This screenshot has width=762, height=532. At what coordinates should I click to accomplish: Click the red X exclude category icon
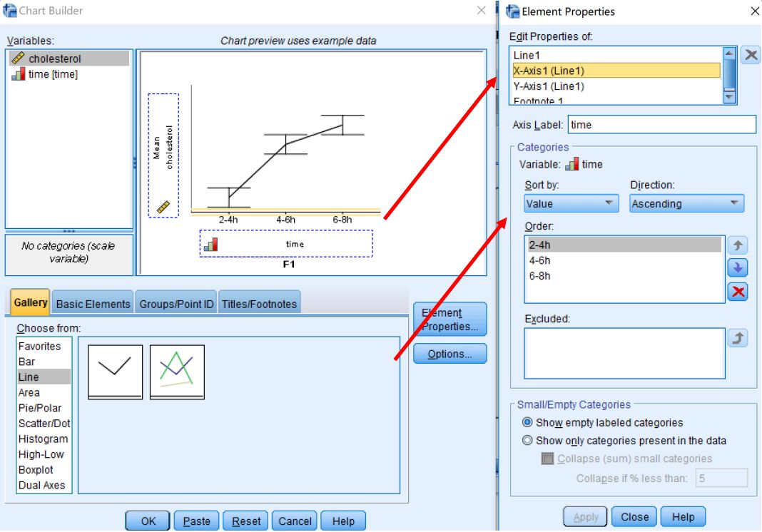pos(738,292)
